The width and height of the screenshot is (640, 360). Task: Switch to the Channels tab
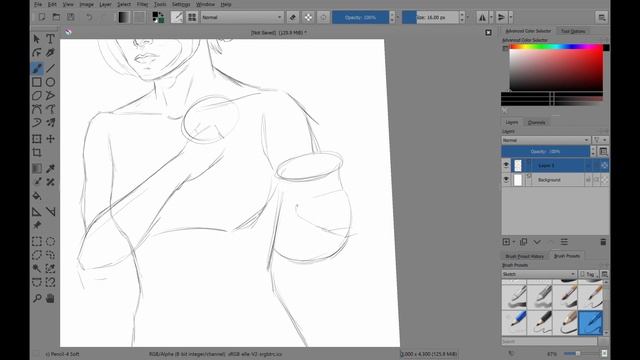tap(536, 122)
